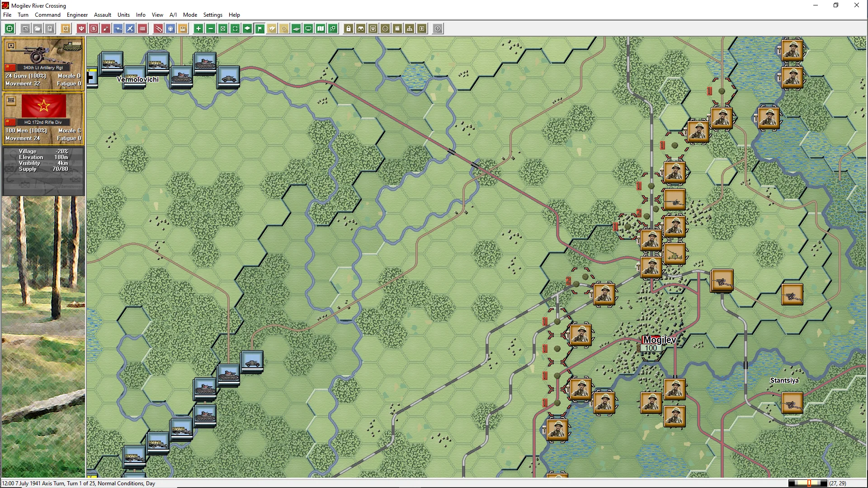Click the question mark help icon
The height and width of the screenshot is (488, 868).
point(438,29)
